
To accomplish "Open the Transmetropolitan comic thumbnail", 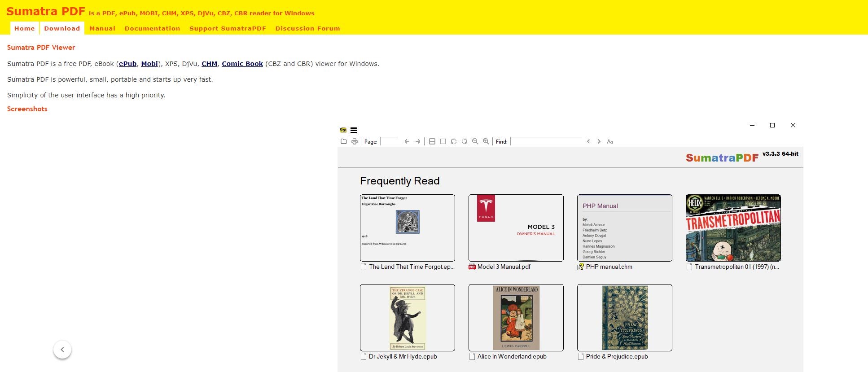I will point(733,228).
